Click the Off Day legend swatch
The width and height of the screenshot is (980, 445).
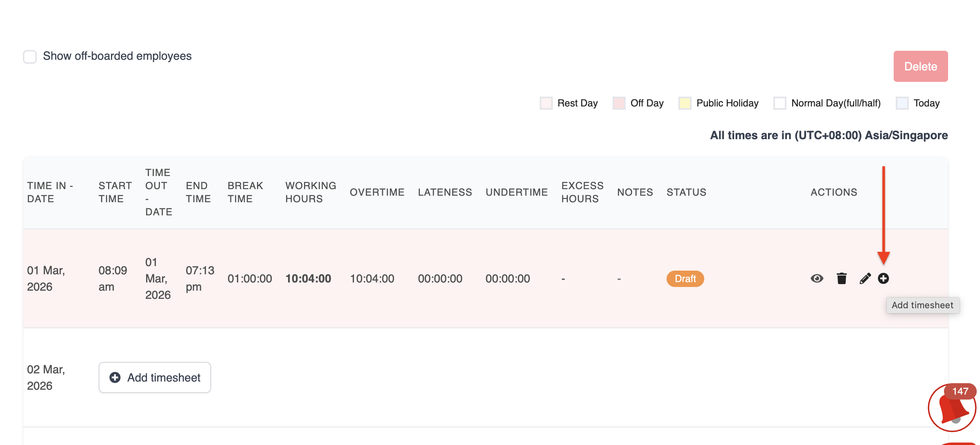[619, 103]
